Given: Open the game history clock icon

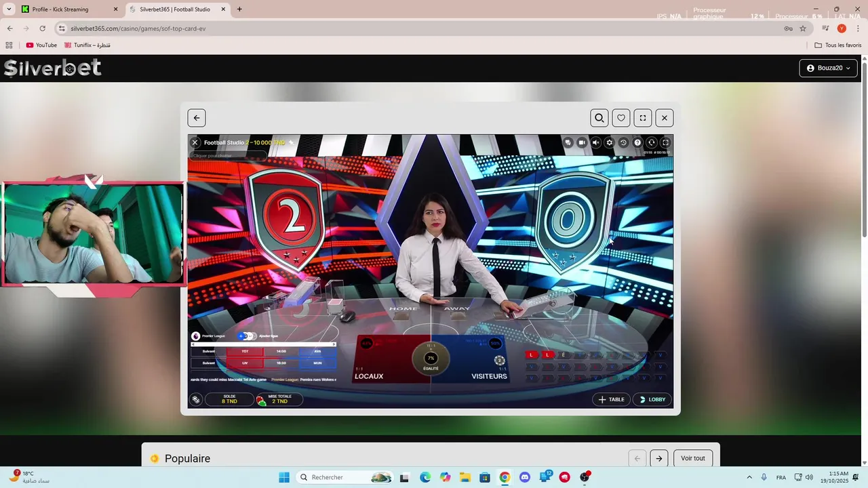Looking at the screenshot, I should click(x=623, y=142).
